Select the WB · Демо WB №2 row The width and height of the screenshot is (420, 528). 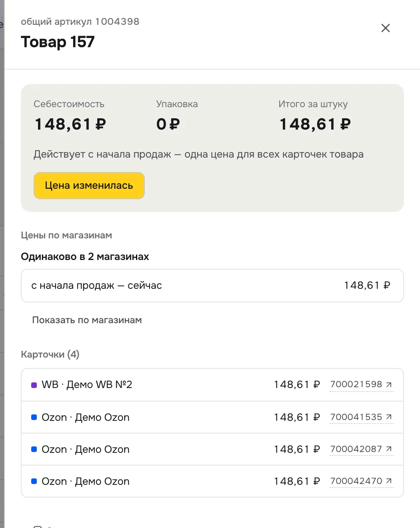click(x=212, y=385)
